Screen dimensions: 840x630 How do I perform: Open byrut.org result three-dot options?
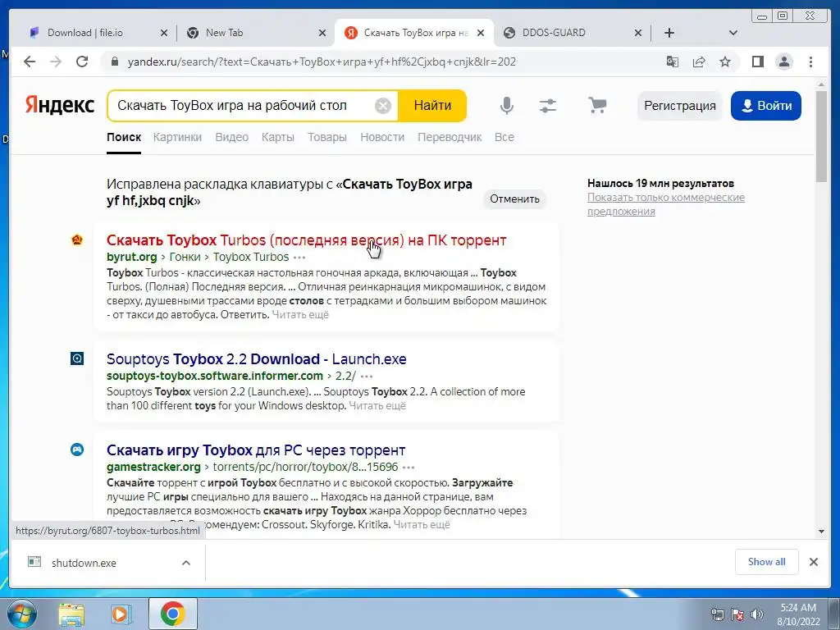click(x=300, y=258)
